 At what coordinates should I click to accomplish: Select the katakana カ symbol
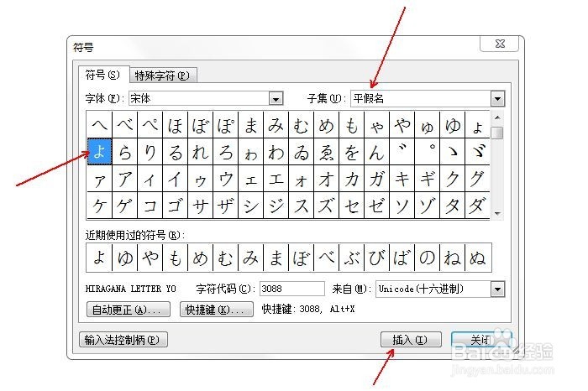351,179
